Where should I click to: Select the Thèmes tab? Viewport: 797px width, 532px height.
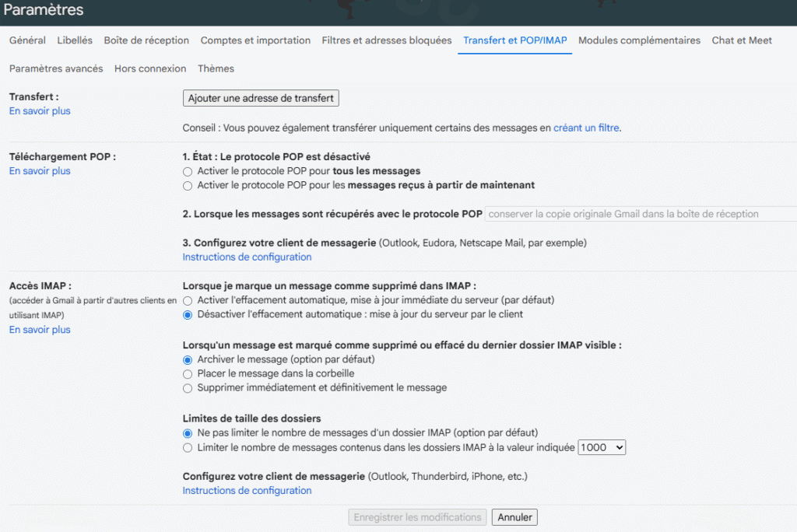pyautogui.click(x=216, y=68)
